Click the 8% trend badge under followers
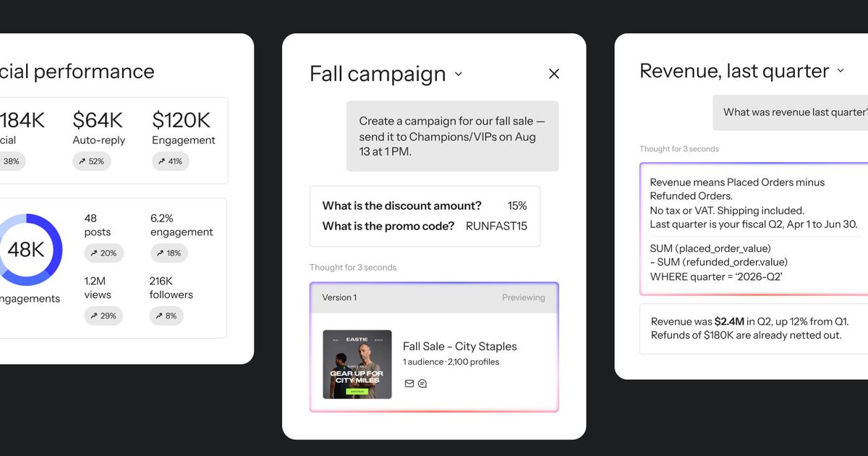 tap(167, 316)
